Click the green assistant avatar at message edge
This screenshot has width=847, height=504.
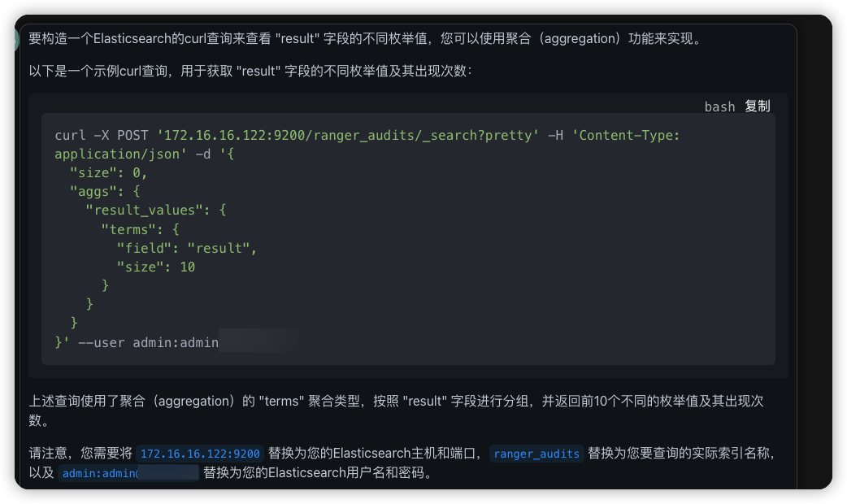pyautogui.click(x=17, y=39)
